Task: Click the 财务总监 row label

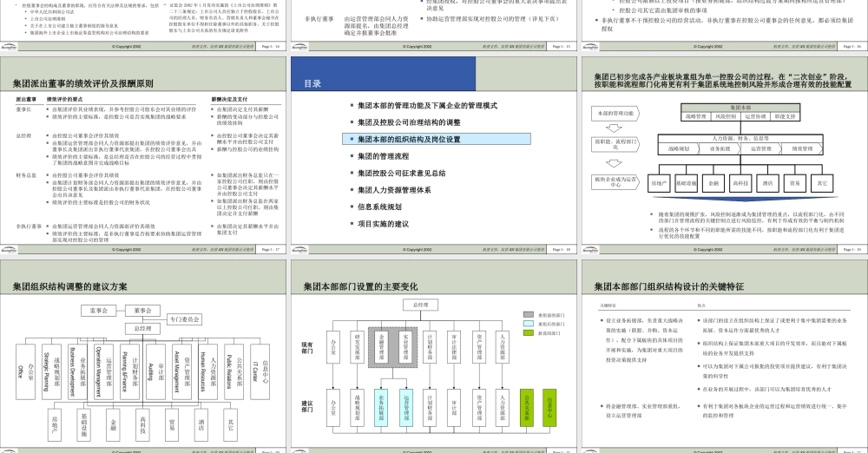Action: click(x=26, y=175)
